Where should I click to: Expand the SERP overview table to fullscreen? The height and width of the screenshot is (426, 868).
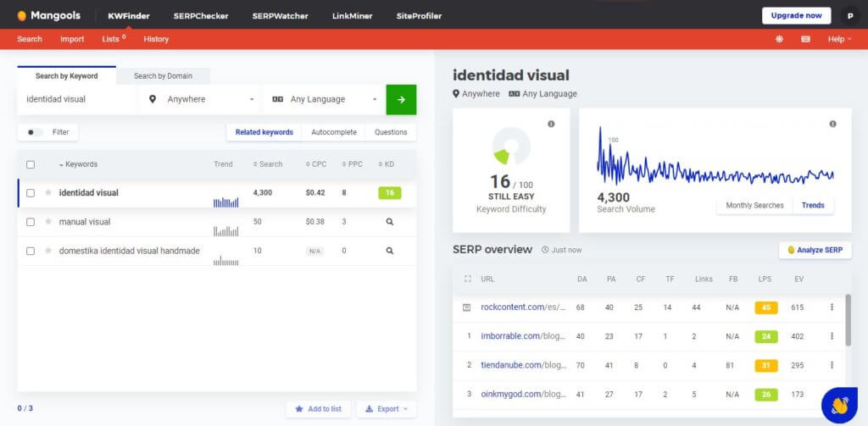point(467,279)
